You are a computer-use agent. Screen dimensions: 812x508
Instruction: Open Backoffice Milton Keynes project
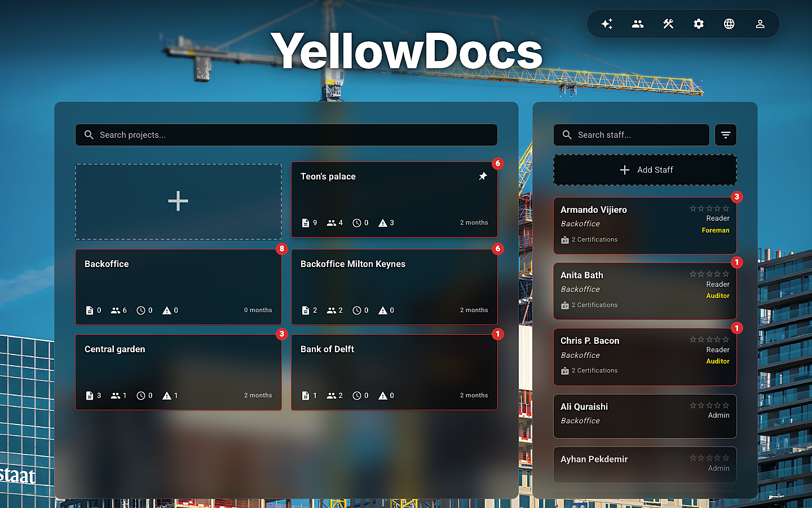(x=394, y=287)
